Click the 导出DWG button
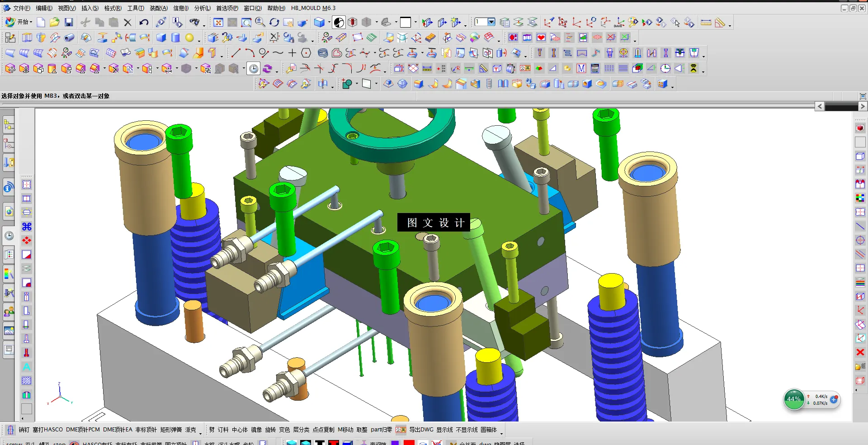 click(x=421, y=430)
